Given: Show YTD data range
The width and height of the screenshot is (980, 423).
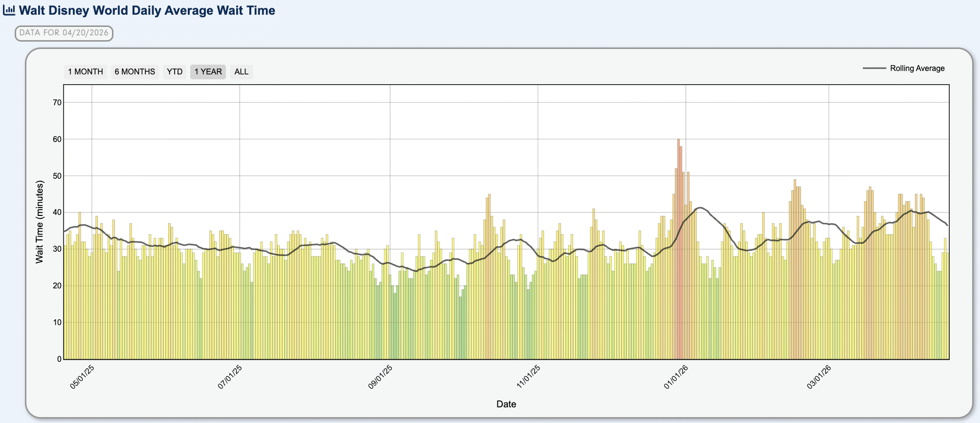Looking at the screenshot, I should [175, 72].
